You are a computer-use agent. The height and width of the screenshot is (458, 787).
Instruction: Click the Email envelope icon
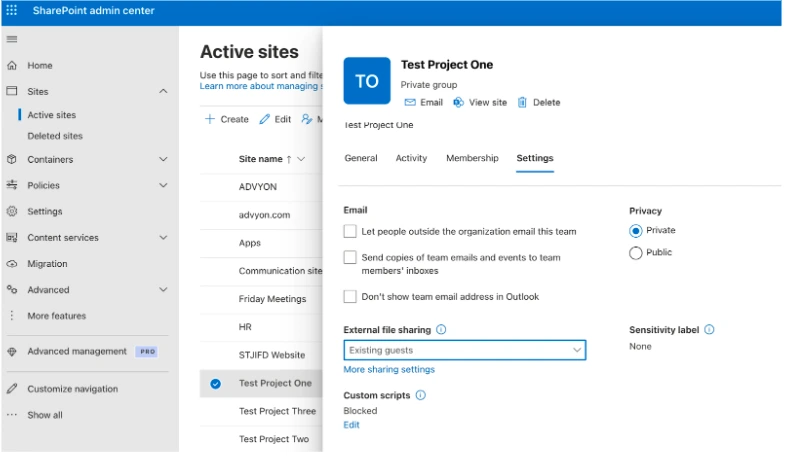click(410, 103)
